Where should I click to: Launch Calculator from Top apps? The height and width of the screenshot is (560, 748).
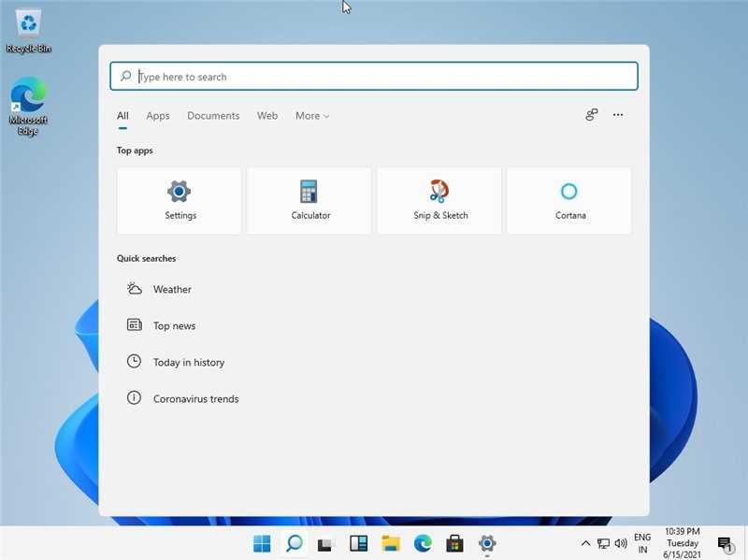(309, 200)
